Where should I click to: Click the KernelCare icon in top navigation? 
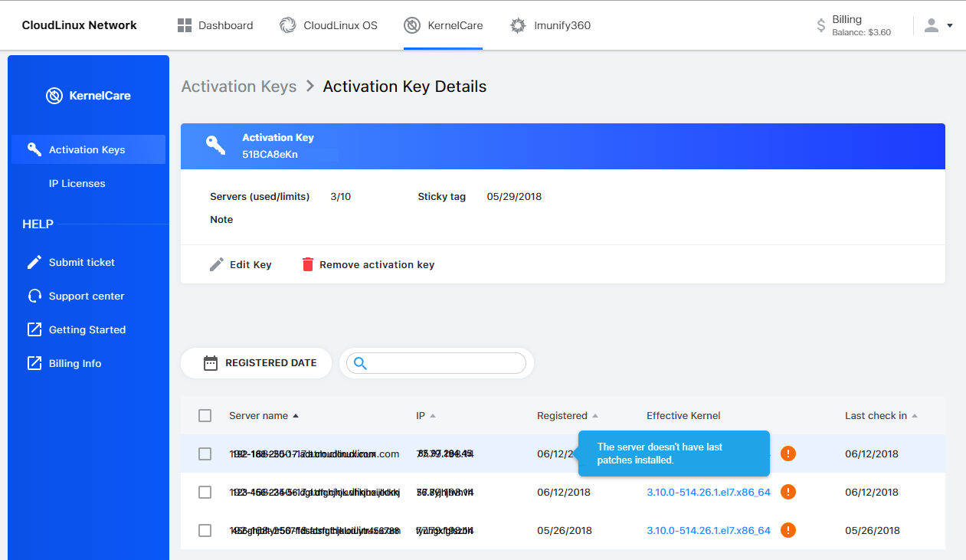(412, 25)
